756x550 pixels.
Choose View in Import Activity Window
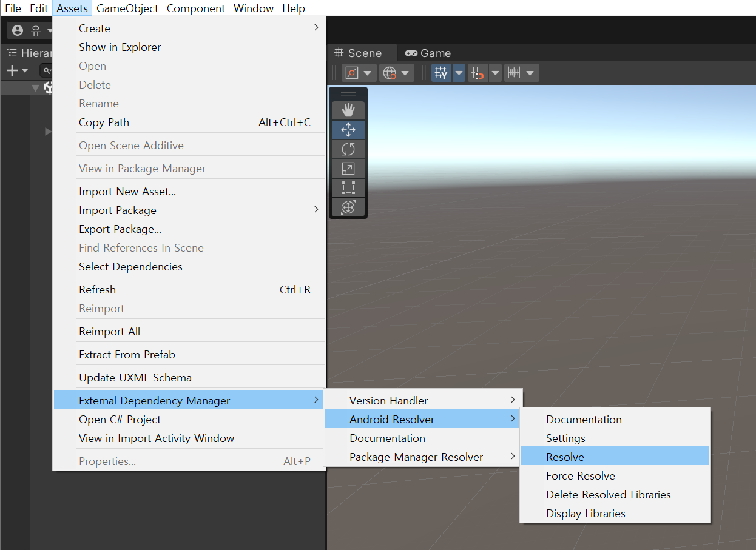189,438
